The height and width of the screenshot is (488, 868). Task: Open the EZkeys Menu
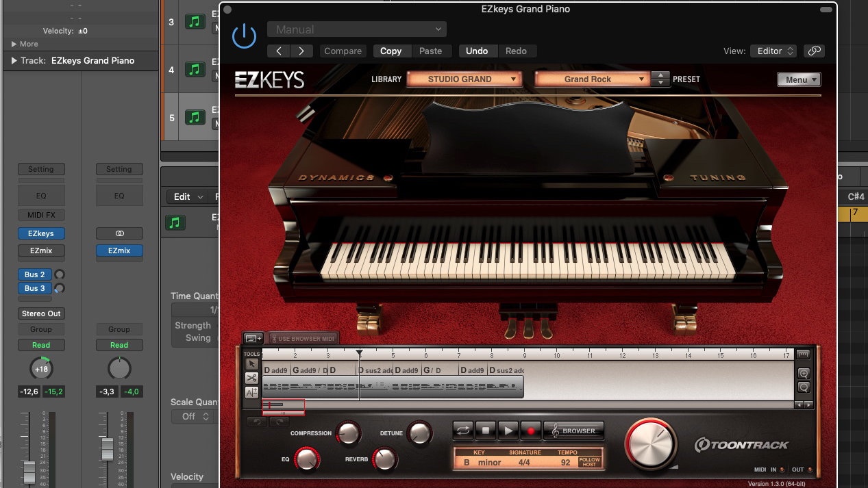click(799, 79)
